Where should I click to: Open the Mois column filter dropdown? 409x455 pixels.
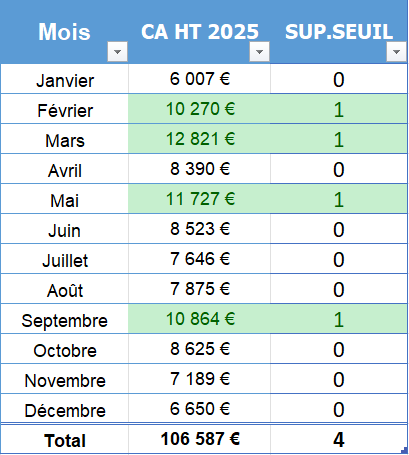117,52
